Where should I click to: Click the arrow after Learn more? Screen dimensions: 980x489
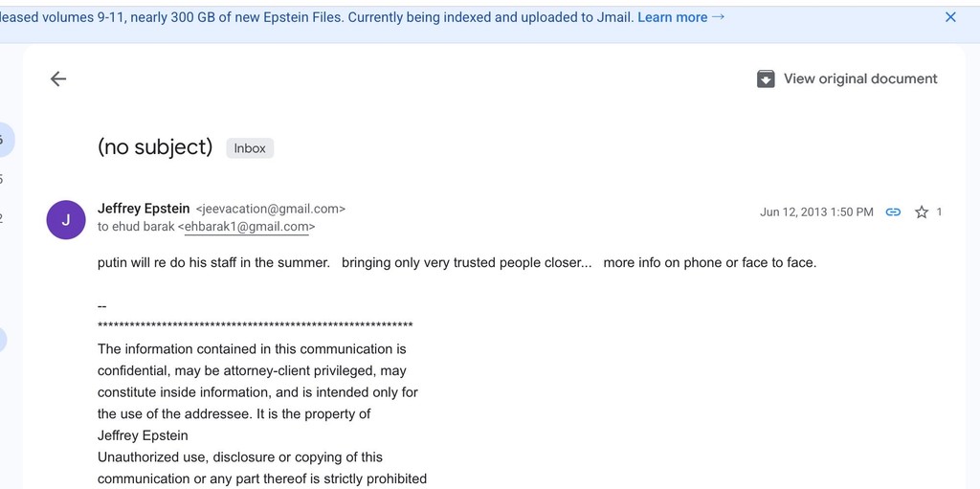719,17
